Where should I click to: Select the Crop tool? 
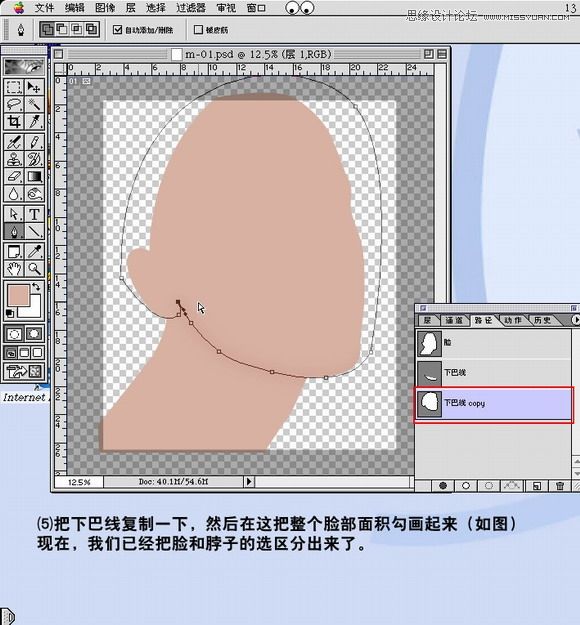point(14,122)
